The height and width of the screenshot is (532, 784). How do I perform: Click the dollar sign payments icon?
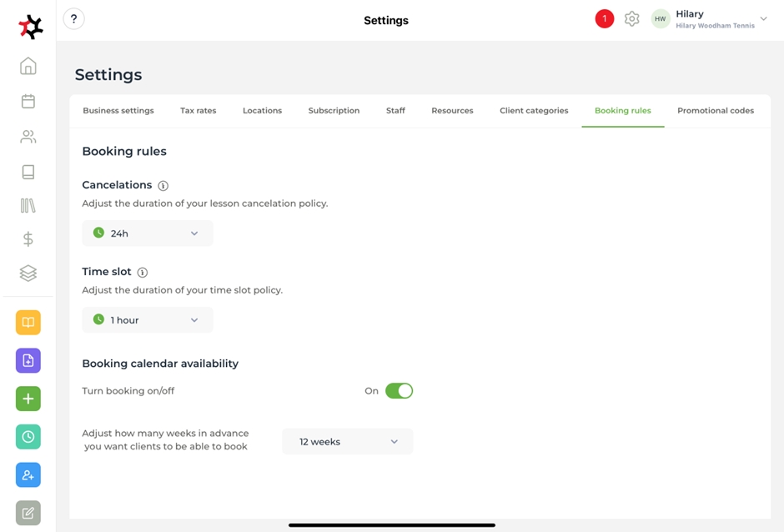28,239
